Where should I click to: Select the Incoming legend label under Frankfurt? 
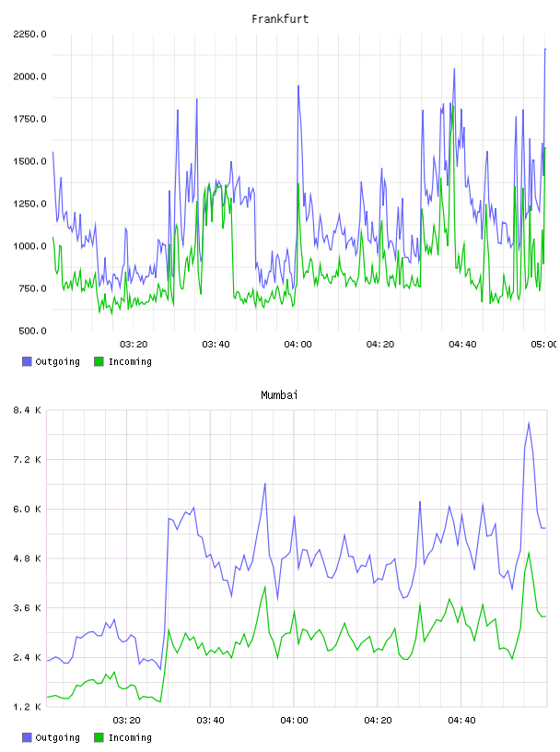(x=130, y=361)
